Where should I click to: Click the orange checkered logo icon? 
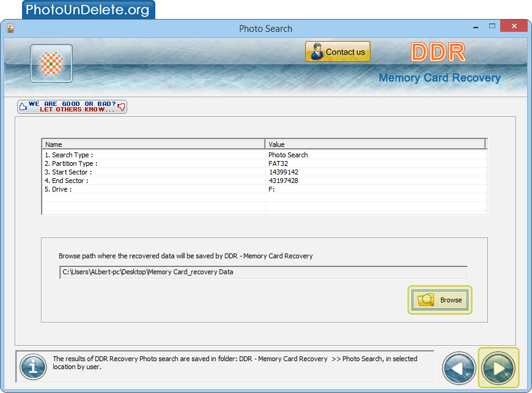(51, 64)
